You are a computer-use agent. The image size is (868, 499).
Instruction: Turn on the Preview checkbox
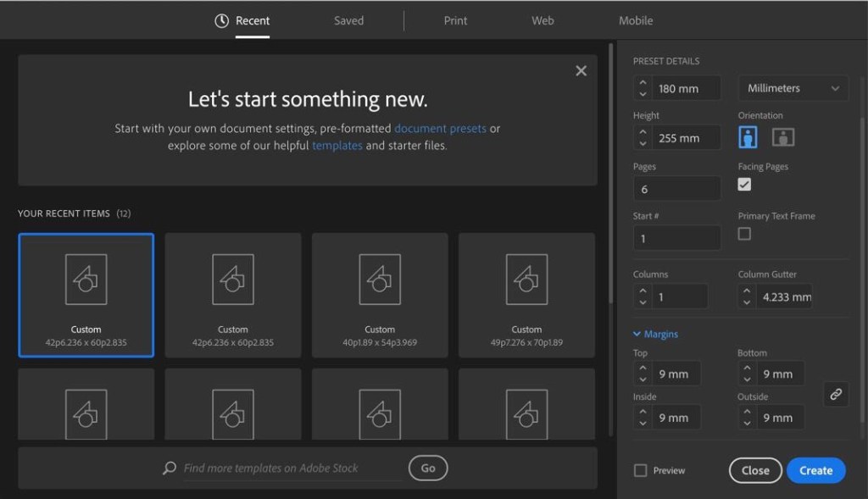coord(641,470)
